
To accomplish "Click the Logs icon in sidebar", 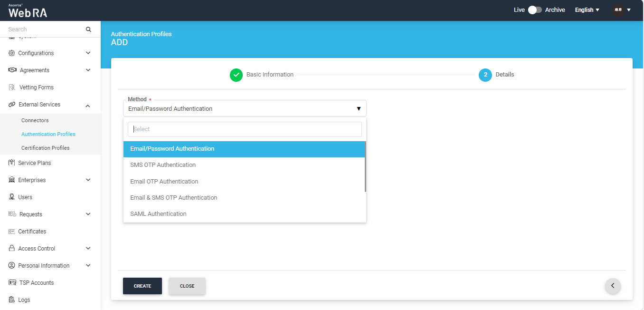I will point(12,300).
